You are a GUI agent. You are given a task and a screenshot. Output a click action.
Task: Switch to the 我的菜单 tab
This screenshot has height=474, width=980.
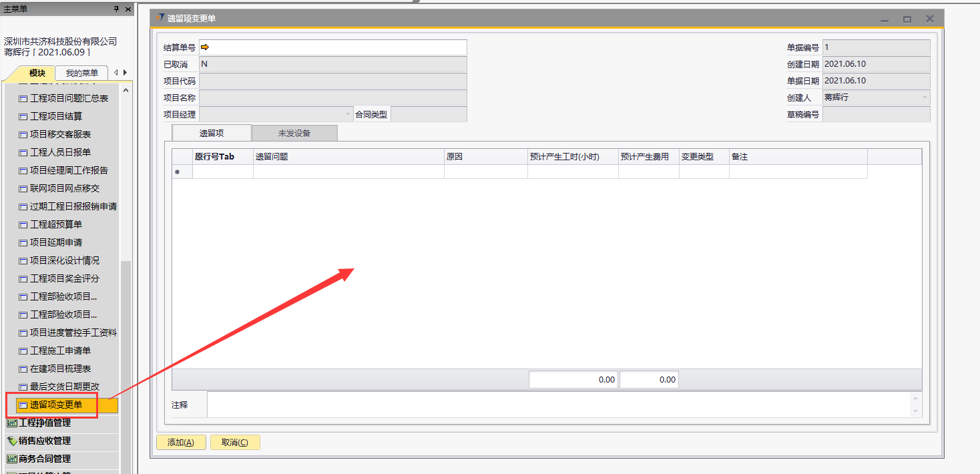click(x=81, y=73)
